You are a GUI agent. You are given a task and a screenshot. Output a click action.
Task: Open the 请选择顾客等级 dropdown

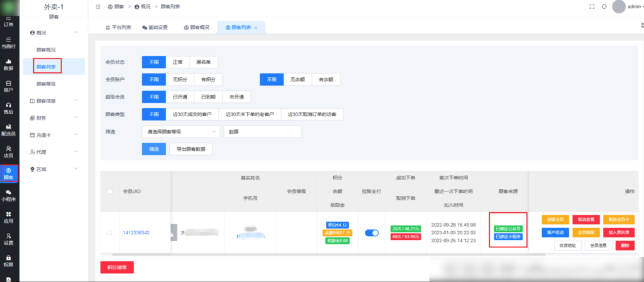point(181,131)
